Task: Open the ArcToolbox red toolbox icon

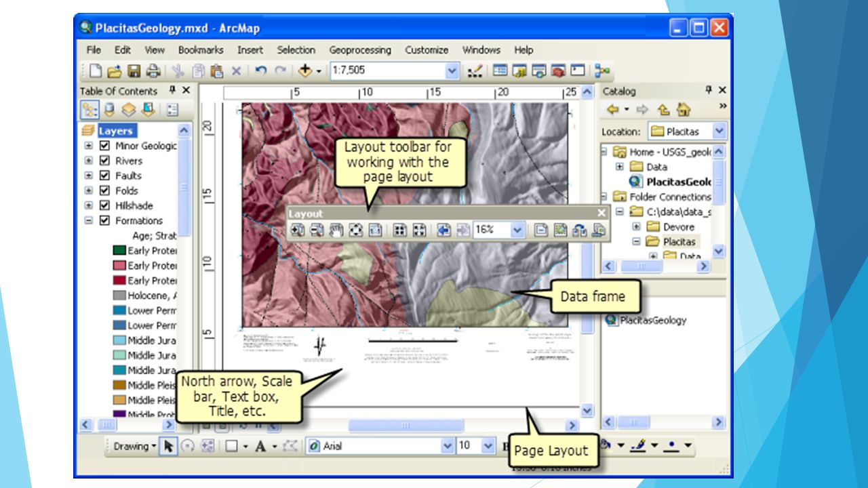Action: pos(558,70)
